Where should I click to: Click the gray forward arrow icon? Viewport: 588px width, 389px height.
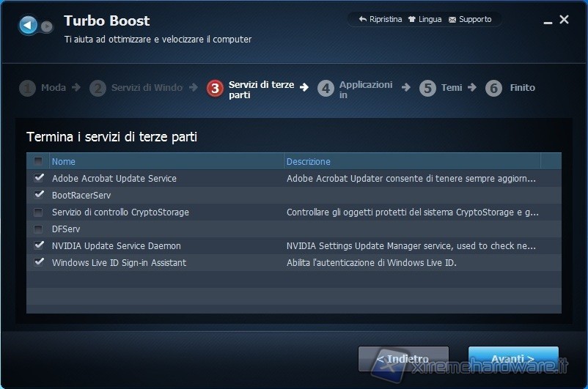47,27
